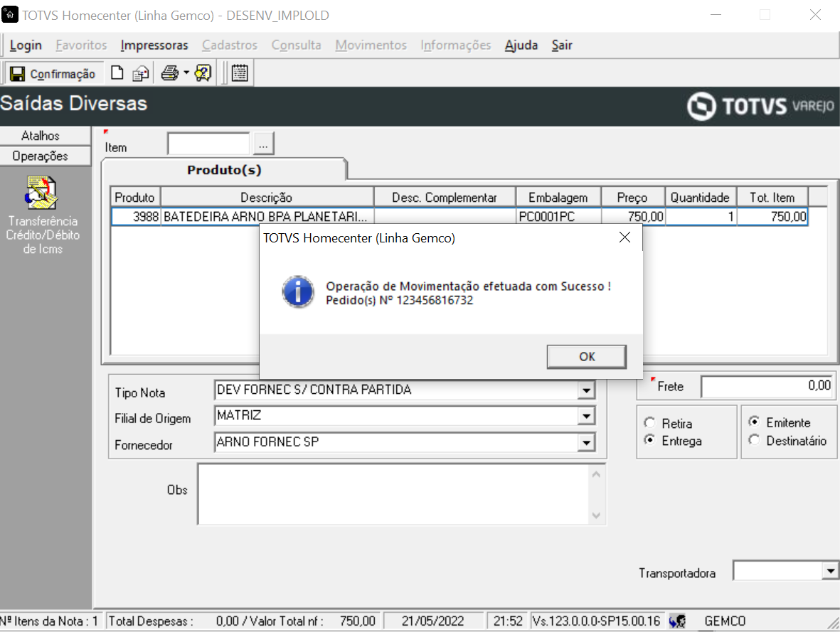Click the calculator toolbar icon
840x632 pixels.
click(240, 73)
